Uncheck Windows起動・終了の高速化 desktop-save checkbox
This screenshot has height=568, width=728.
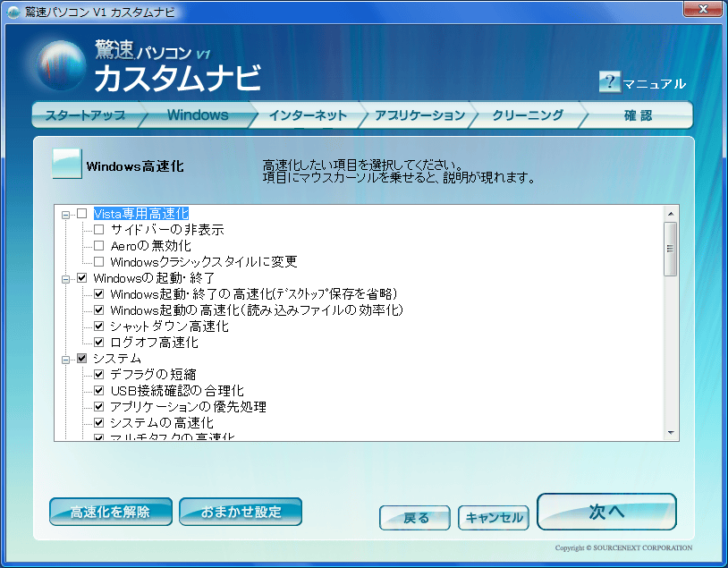click(x=98, y=293)
